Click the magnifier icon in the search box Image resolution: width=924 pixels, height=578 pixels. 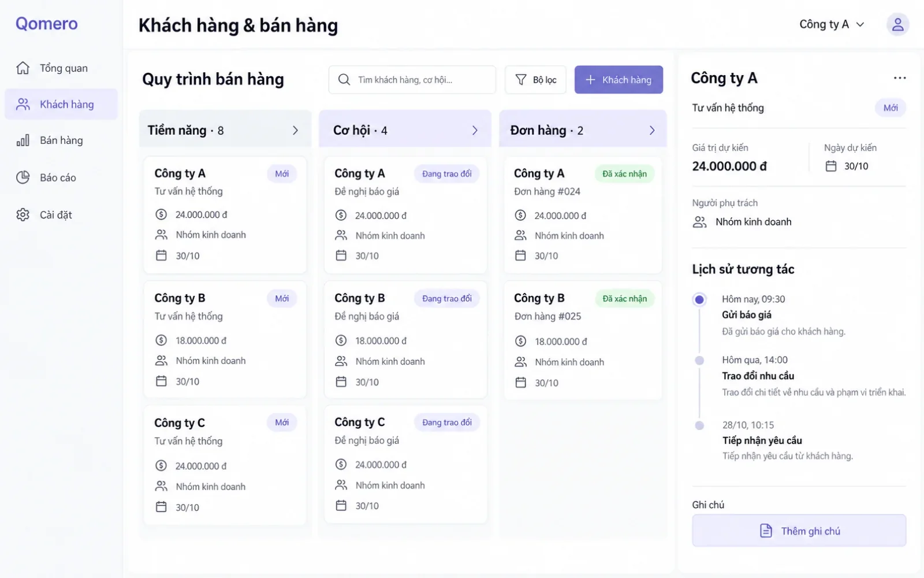344,80
